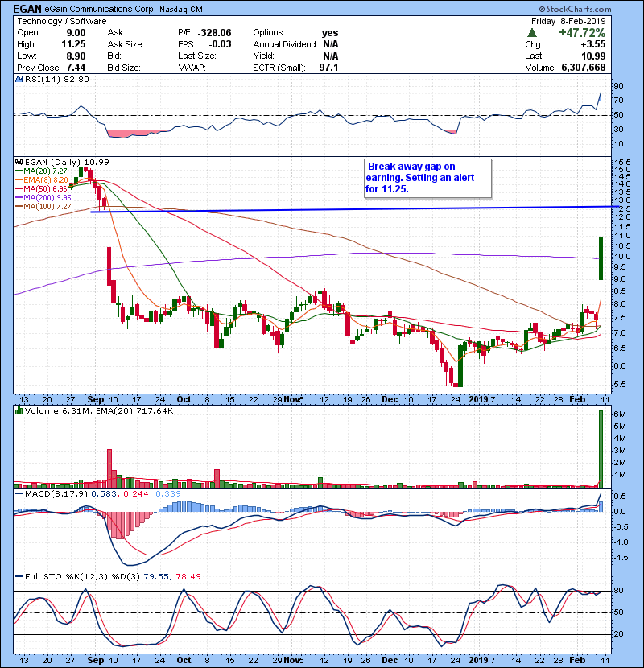Viewport: 644px width, 668px height.
Task: Click the Dec label under the price chart
Action: point(390,400)
